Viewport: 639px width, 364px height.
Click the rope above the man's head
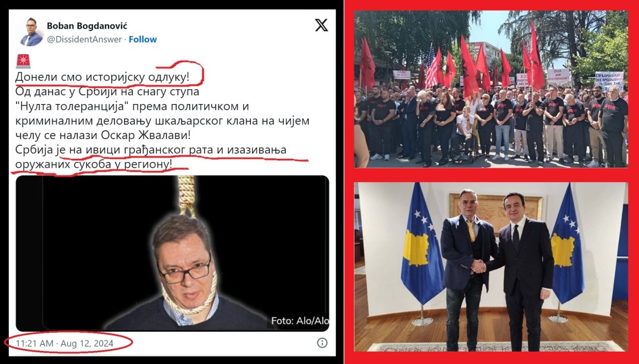pyautogui.click(x=187, y=196)
